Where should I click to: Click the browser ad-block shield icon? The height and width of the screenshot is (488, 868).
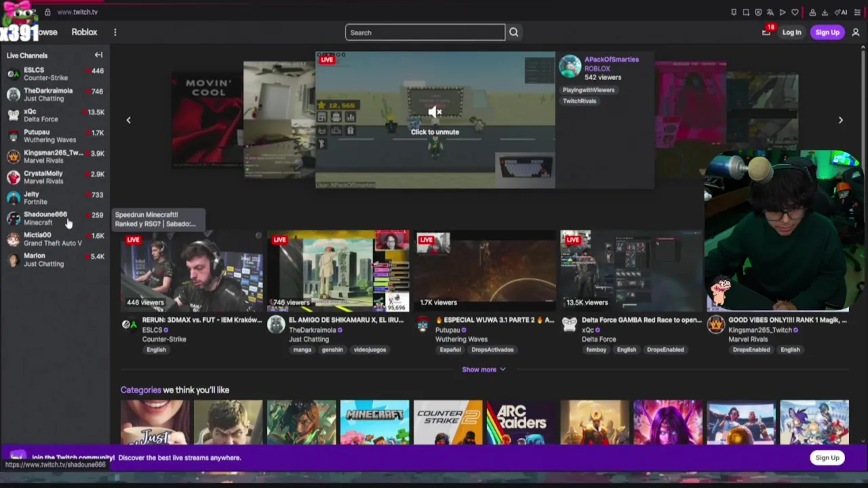click(x=758, y=12)
